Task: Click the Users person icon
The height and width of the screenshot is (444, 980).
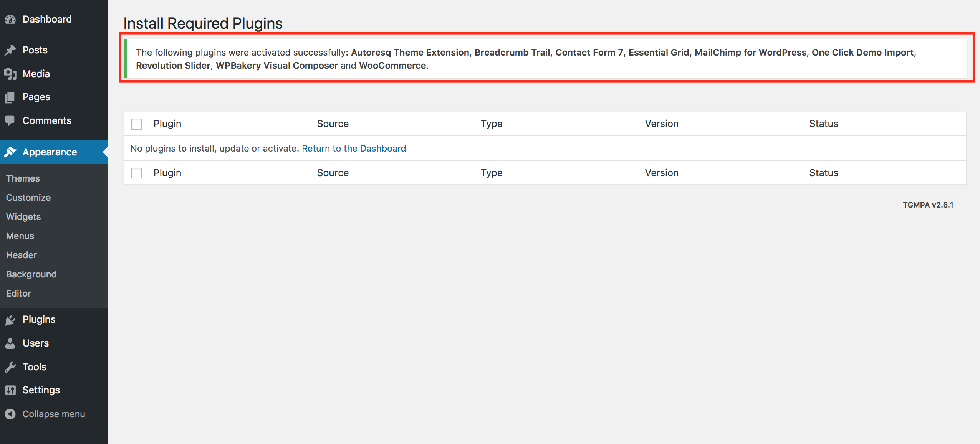Action: 10,343
